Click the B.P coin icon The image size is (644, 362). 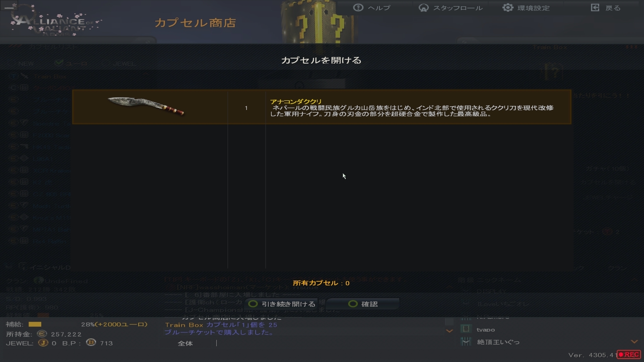click(x=91, y=343)
